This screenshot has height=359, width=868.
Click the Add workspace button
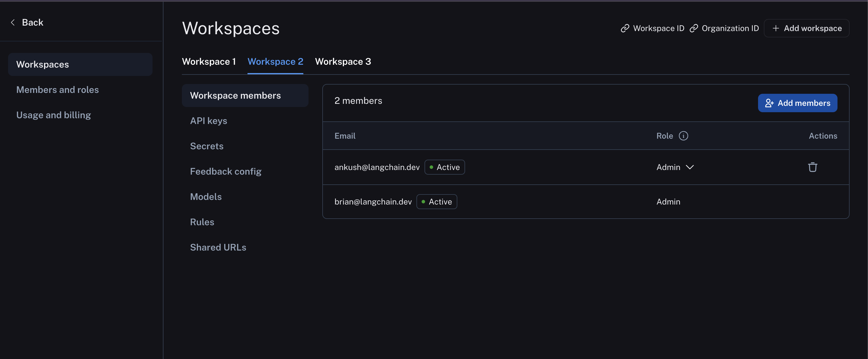coord(806,28)
